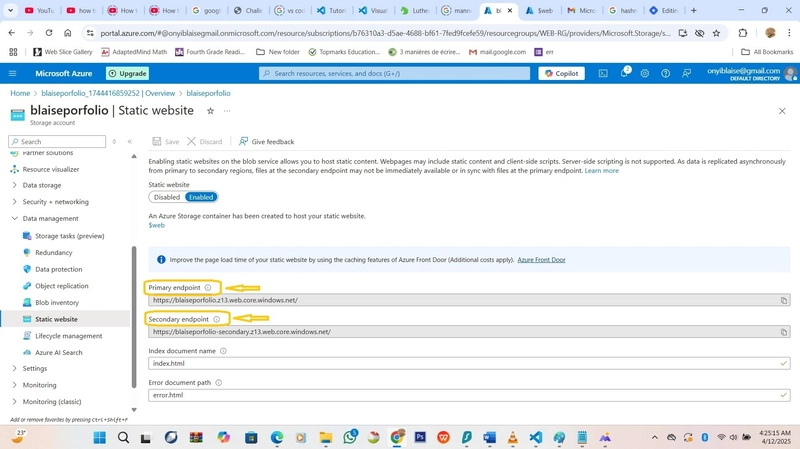Image resolution: width=800 pixels, height=449 pixels.
Task: Open the feedback icon in the Azure header
Action: click(687, 73)
